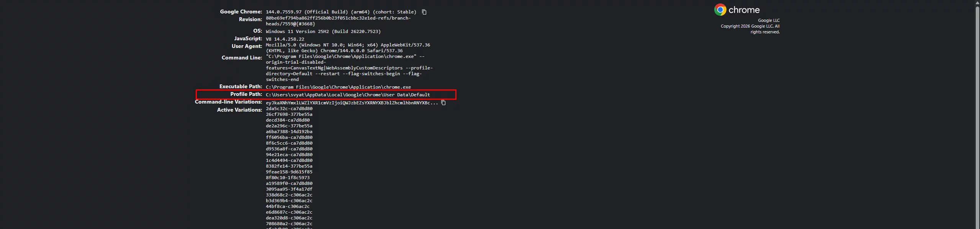Click the 'Command-line Variations:' label

tap(228, 102)
